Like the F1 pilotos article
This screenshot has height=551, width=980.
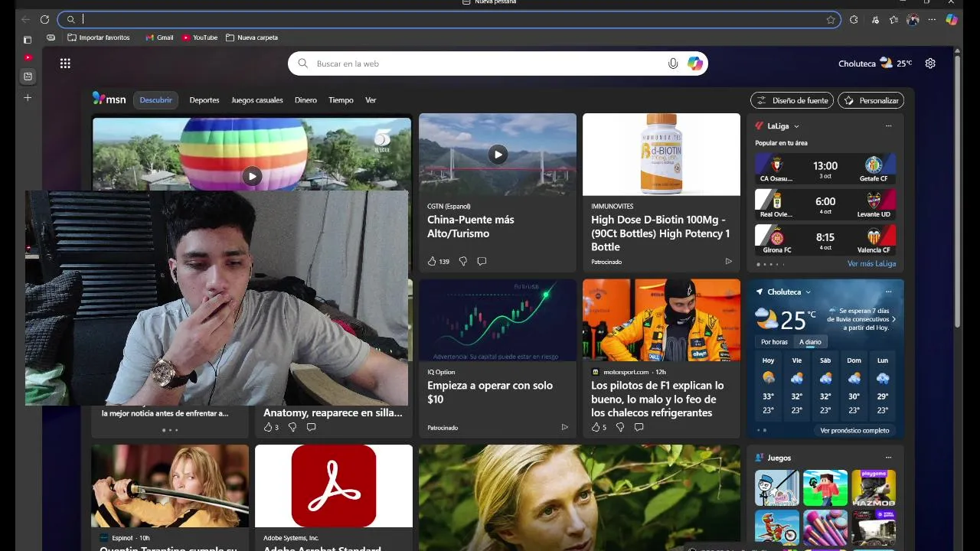pos(596,427)
